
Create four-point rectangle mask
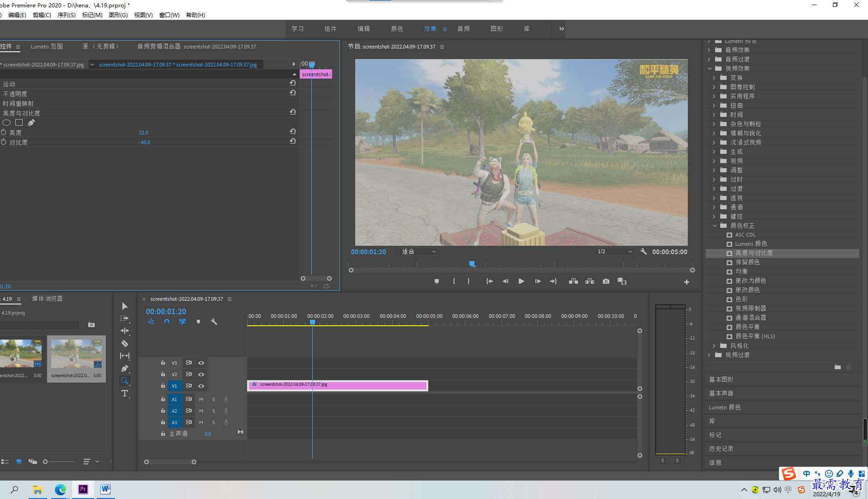pyautogui.click(x=19, y=122)
